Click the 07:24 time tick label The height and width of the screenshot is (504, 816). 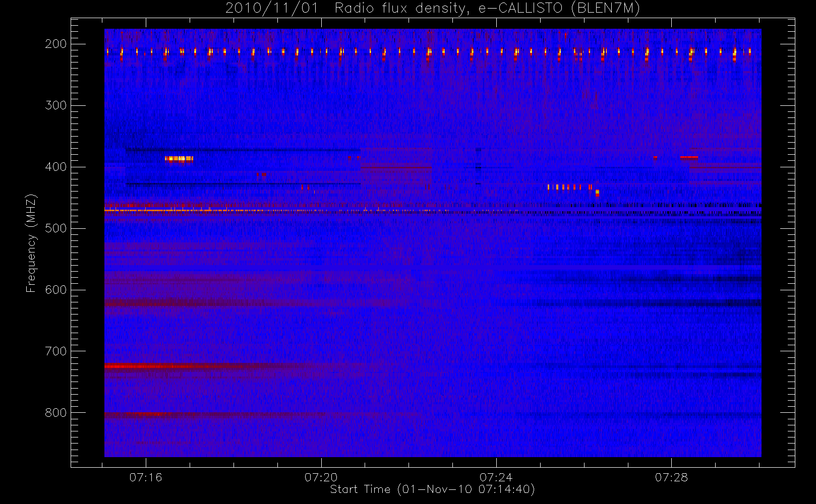496,477
